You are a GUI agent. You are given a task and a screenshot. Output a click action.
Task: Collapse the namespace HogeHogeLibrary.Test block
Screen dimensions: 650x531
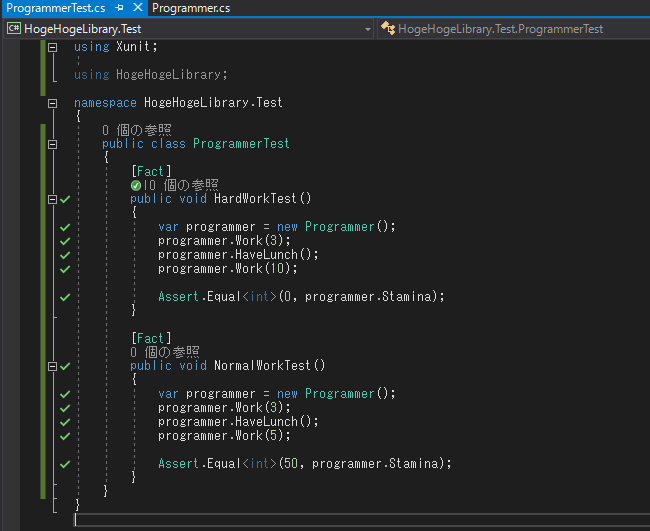point(52,103)
